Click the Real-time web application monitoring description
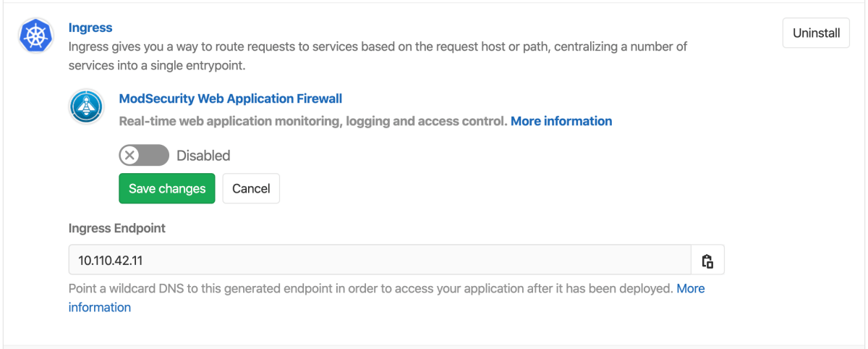The width and height of the screenshot is (868, 349). click(x=313, y=121)
